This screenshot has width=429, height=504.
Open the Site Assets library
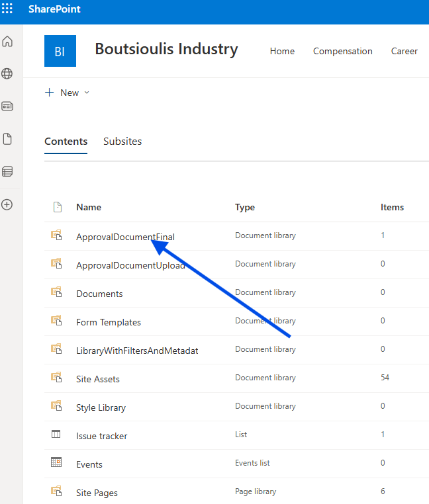pyautogui.click(x=98, y=379)
